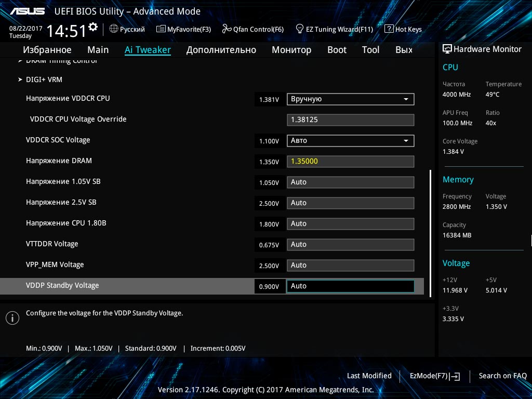Image resolution: width=532 pixels, height=399 pixels.
Task: Select the VTTDDR Voltage label
Action: (x=52, y=244)
